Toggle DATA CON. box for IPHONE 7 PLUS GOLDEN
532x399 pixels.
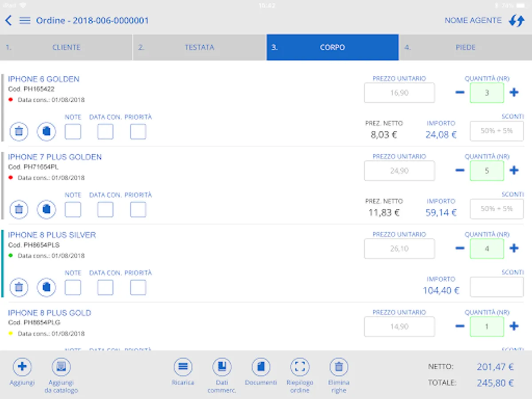click(105, 209)
